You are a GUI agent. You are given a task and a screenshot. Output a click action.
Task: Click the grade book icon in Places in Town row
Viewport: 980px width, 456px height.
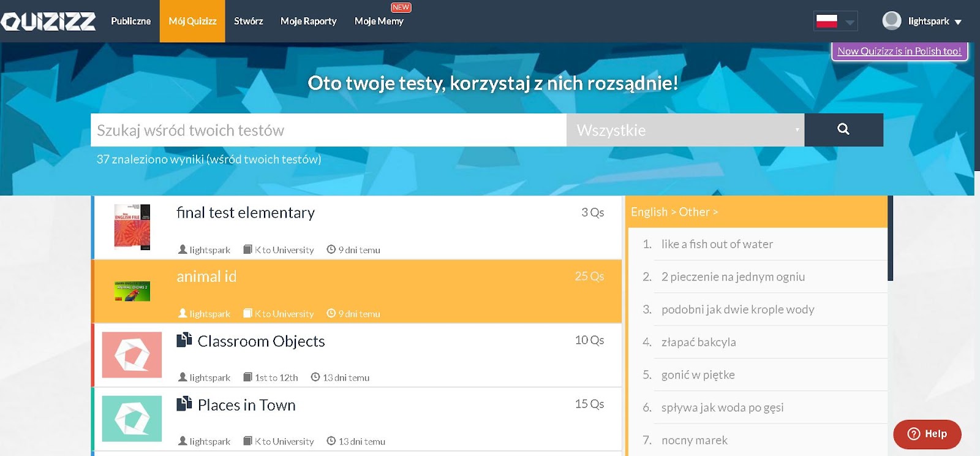point(247,441)
